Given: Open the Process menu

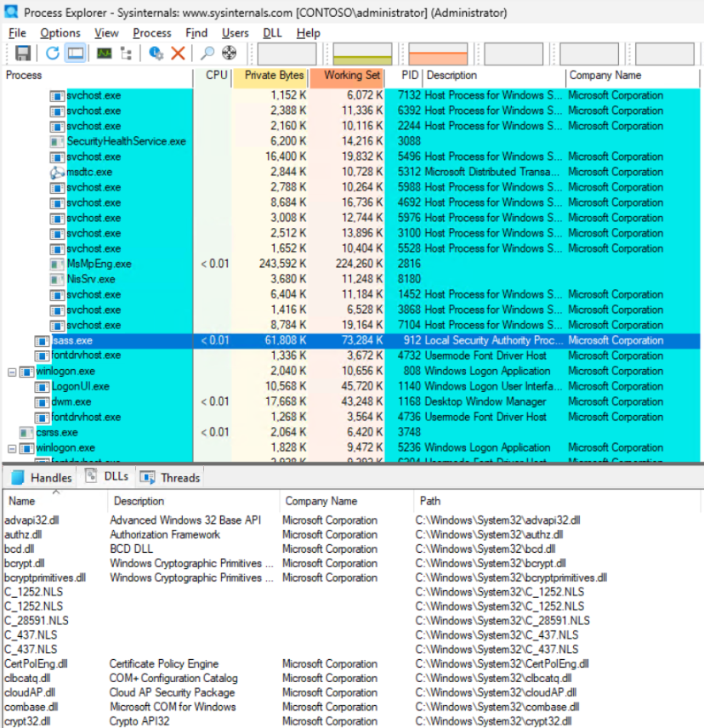Looking at the screenshot, I should 151,33.
